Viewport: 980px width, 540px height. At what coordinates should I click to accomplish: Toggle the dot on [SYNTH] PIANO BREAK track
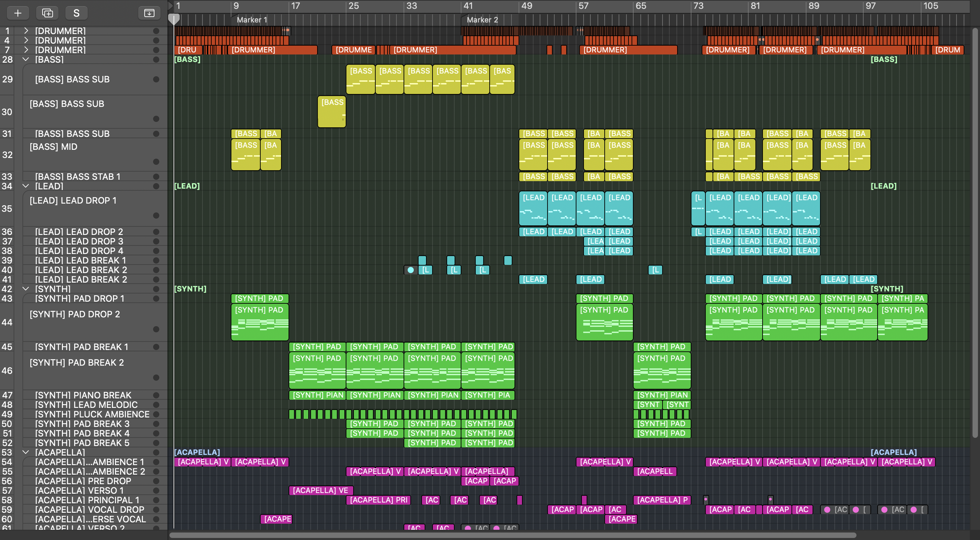pos(156,395)
